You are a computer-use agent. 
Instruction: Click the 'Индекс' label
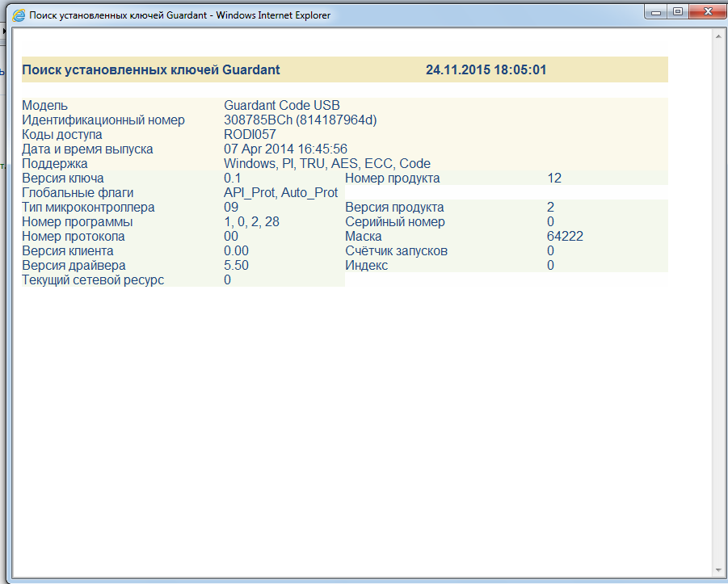click(366, 266)
